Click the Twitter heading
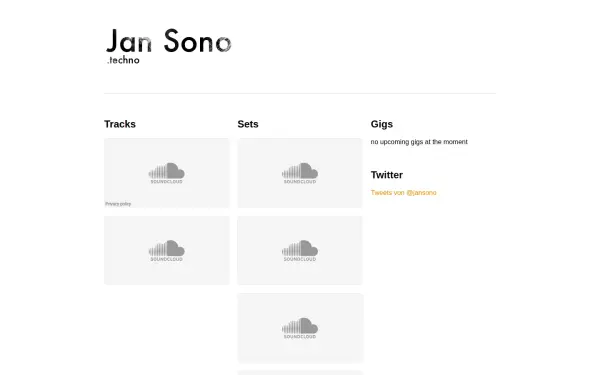Image resolution: width=600 pixels, height=375 pixels. point(386,175)
